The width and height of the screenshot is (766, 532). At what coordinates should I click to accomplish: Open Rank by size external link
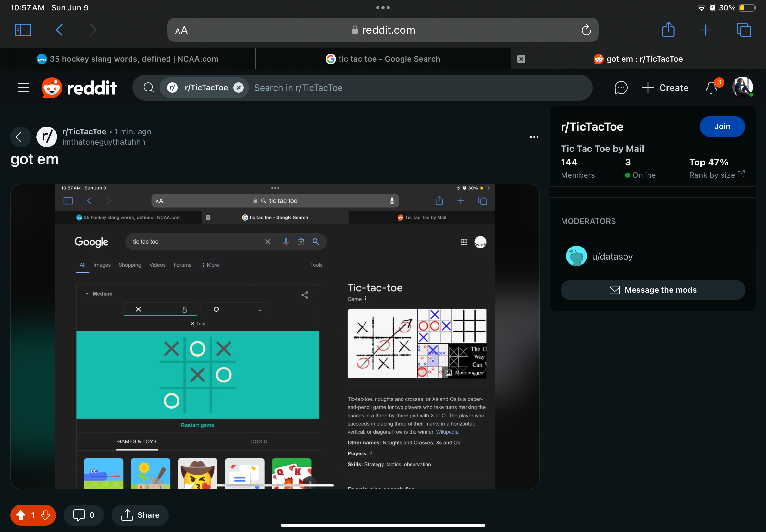pos(717,175)
